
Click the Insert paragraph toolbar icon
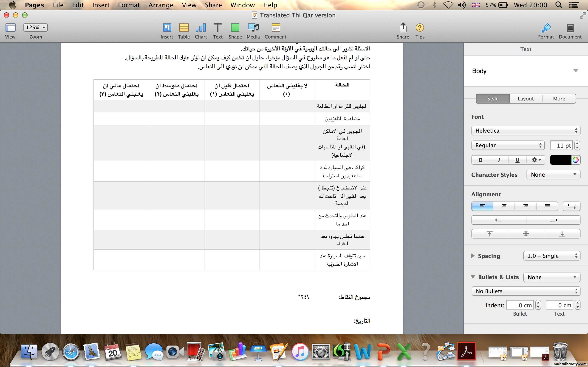coord(167,28)
